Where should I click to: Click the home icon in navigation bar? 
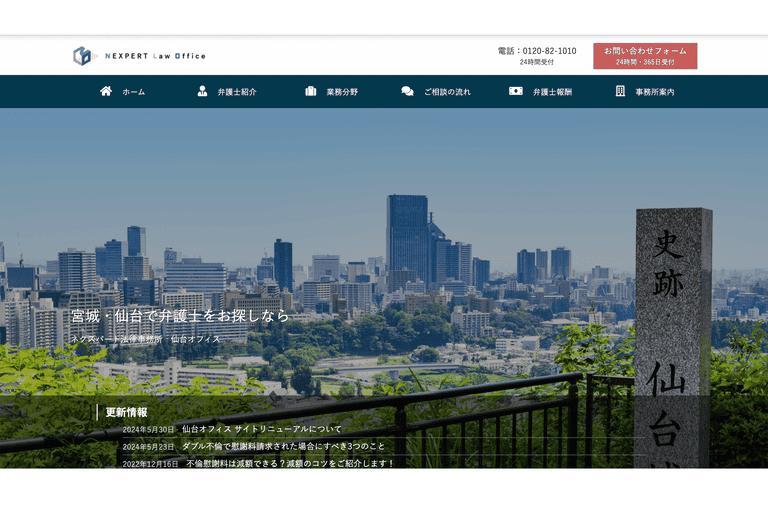click(x=106, y=91)
